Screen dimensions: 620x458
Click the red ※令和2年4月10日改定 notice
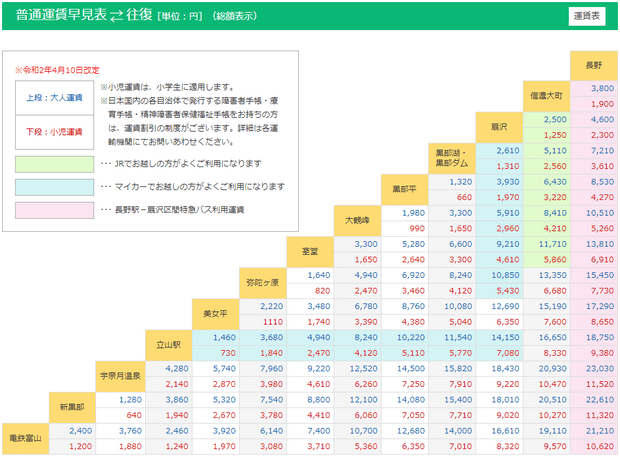57,70
